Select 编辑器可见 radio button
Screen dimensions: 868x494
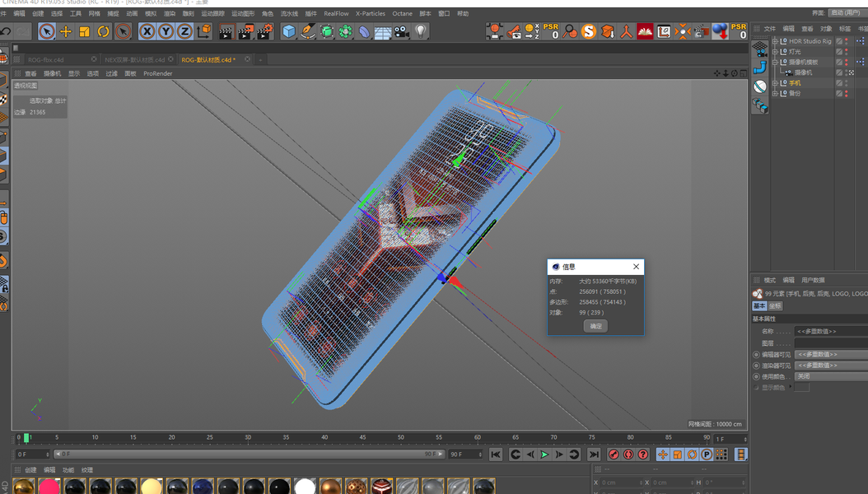pyautogui.click(x=756, y=355)
